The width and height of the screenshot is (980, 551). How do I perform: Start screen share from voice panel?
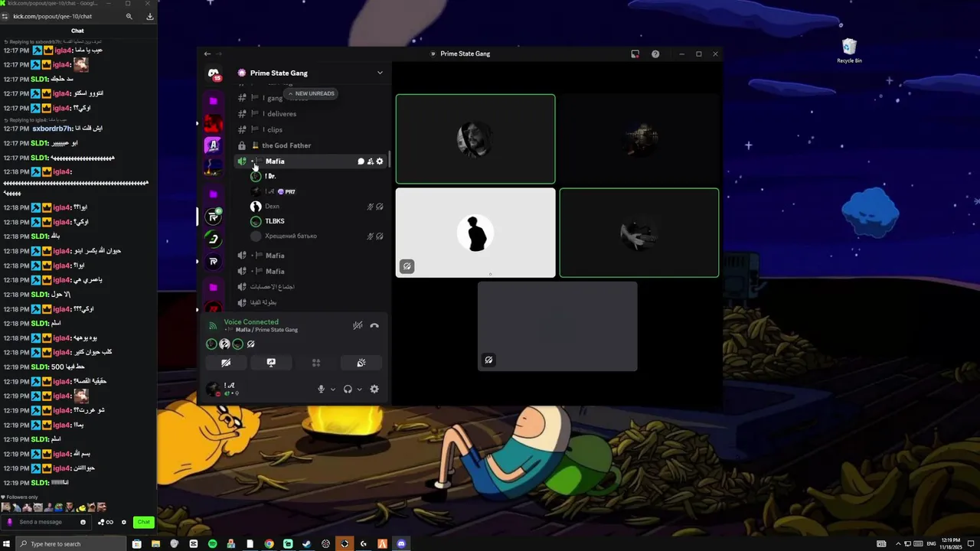tap(271, 363)
